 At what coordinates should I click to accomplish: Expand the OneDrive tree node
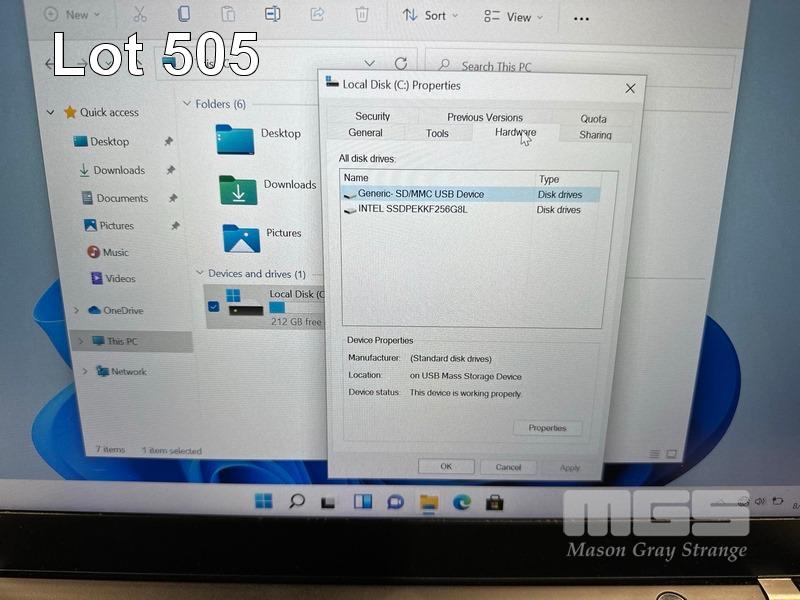coord(77,311)
